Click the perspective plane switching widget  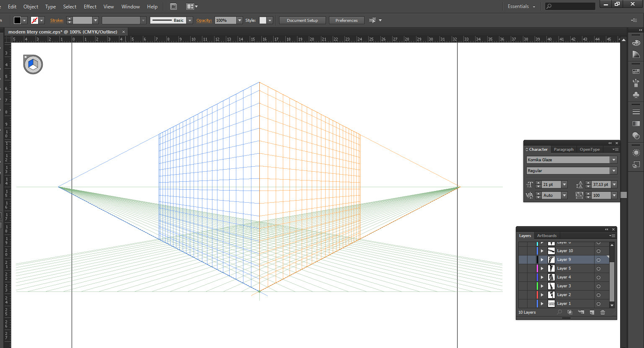(33, 64)
